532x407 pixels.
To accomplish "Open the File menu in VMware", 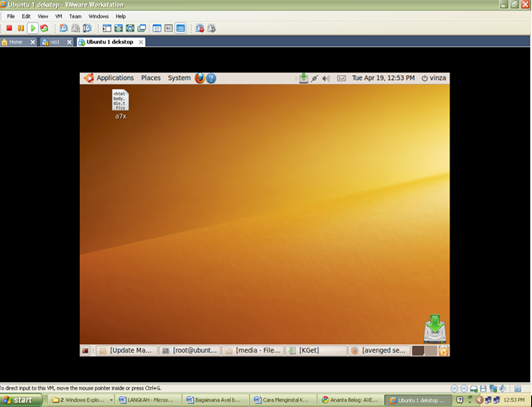I will tap(11, 16).
